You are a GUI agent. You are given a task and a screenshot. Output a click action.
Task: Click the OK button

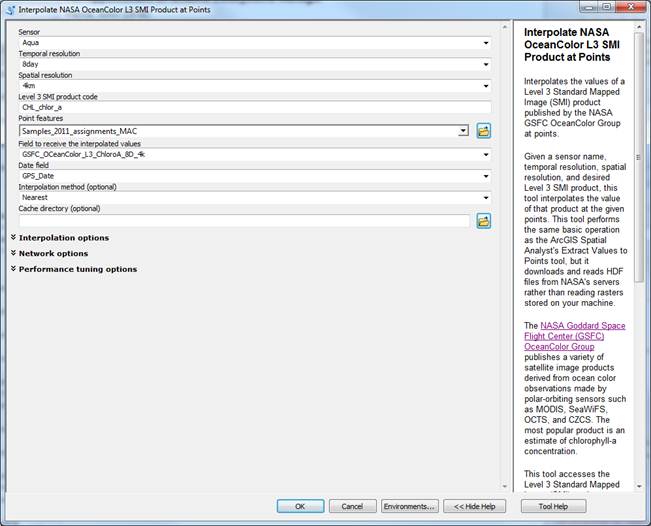(x=300, y=506)
